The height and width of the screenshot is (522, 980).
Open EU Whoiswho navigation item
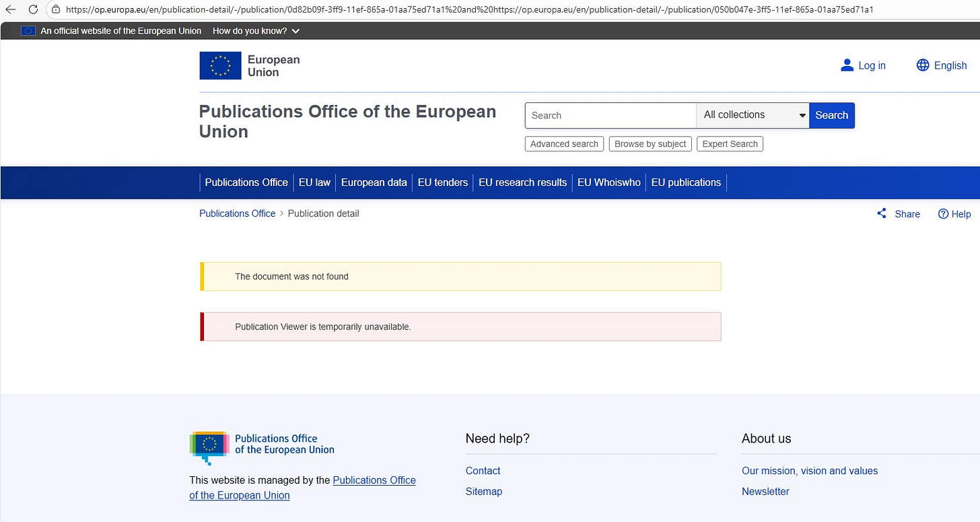(608, 183)
